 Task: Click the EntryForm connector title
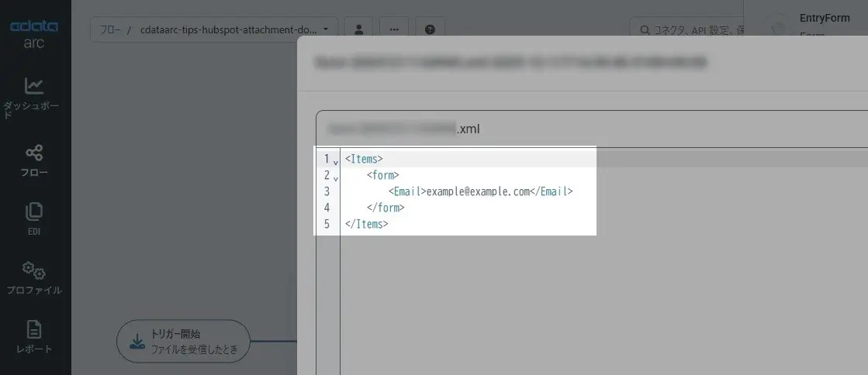click(825, 18)
